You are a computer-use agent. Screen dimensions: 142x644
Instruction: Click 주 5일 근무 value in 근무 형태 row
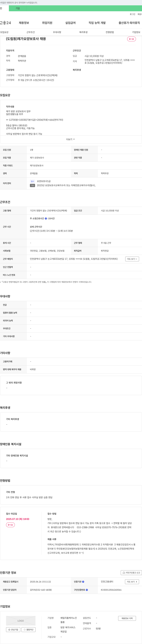[x=106, y=243]
